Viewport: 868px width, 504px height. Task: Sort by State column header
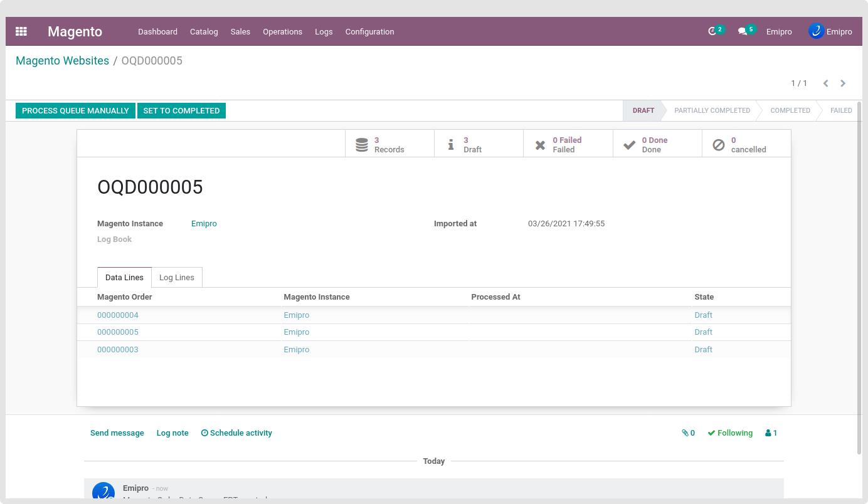[x=704, y=297]
